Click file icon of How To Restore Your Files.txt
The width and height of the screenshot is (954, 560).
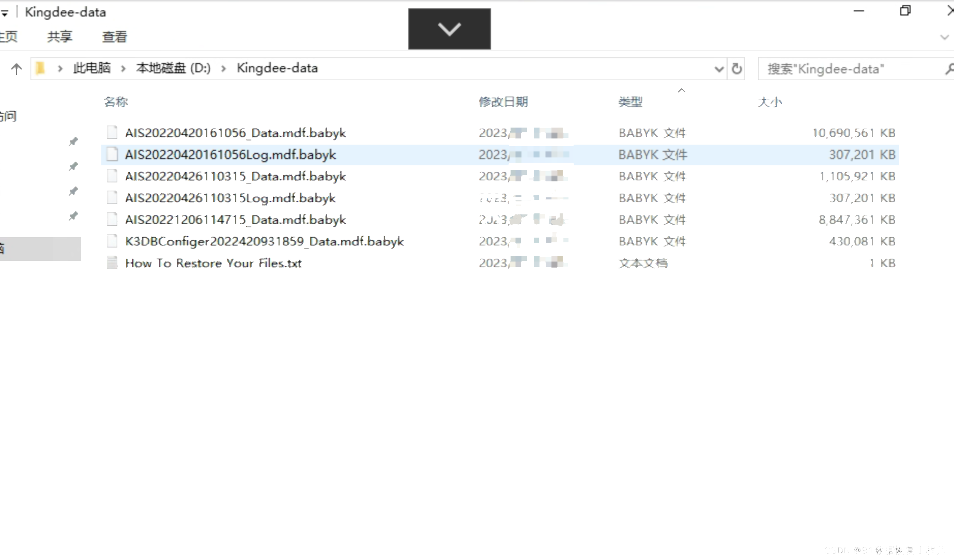pyautogui.click(x=112, y=263)
